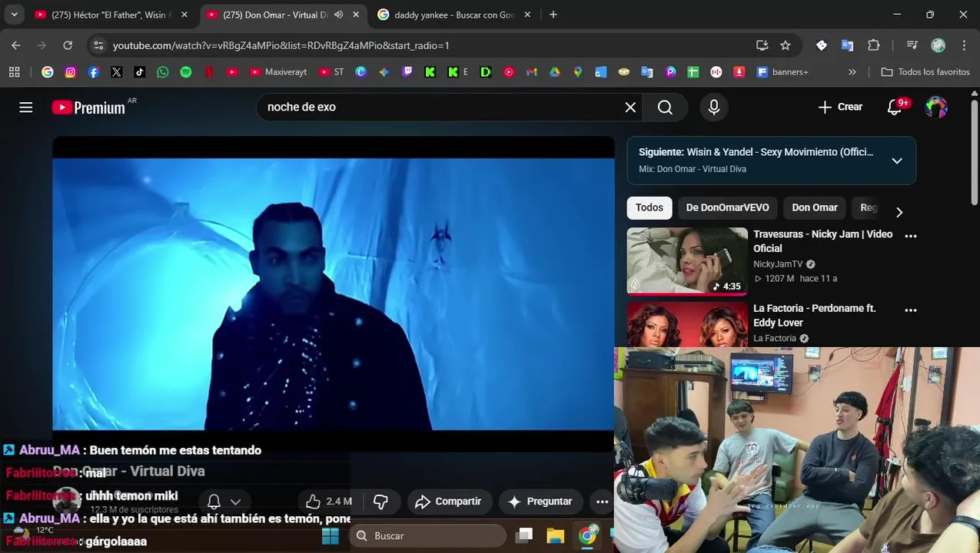Image resolution: width=980 pixels, height=553 pixels.
Task: Go to YouTube Premium home logo
Action: [x=88, y=108]
